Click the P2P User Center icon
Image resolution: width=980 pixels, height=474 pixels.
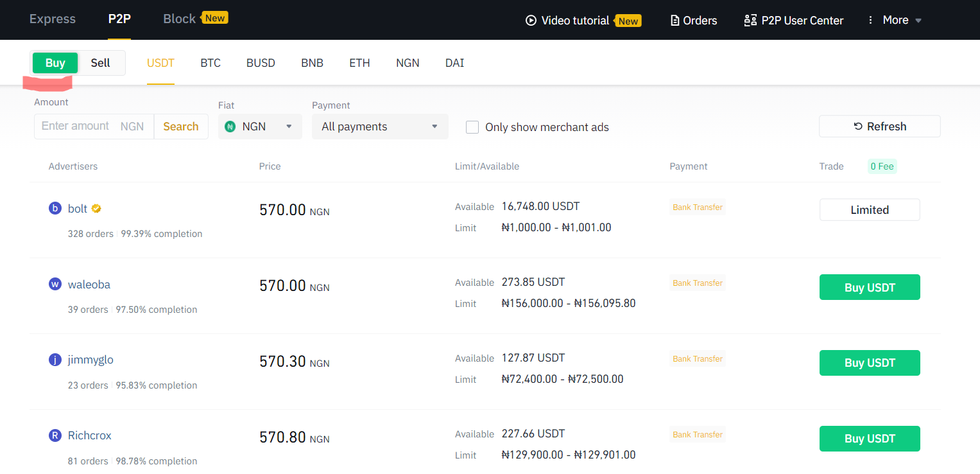[x=750, y=21]
